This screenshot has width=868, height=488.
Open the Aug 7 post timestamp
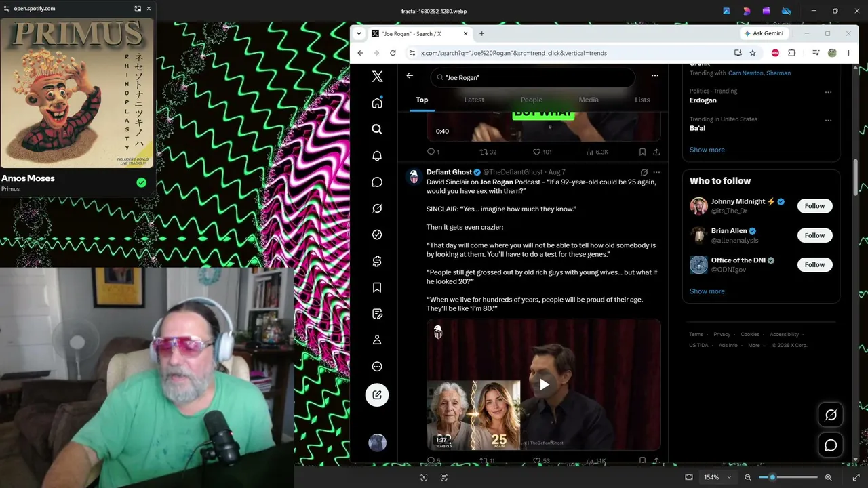557,172
